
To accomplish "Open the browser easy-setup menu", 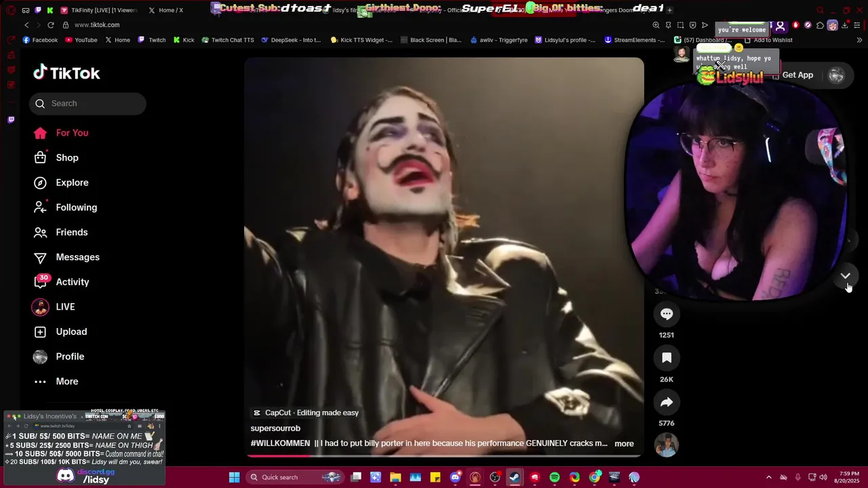I will click(x=857, y=25).
